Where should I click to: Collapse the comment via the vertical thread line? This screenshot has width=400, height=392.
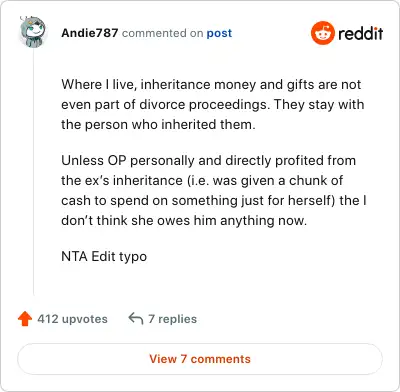33,172
